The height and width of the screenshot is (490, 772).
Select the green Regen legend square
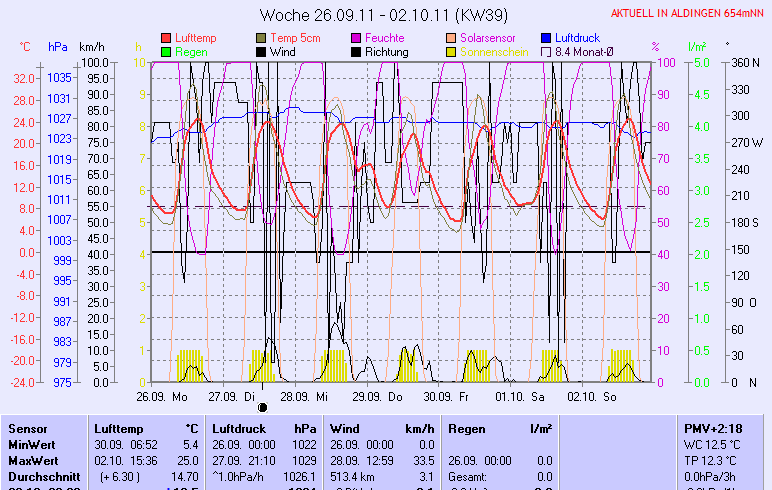click(x=166, y=52)
